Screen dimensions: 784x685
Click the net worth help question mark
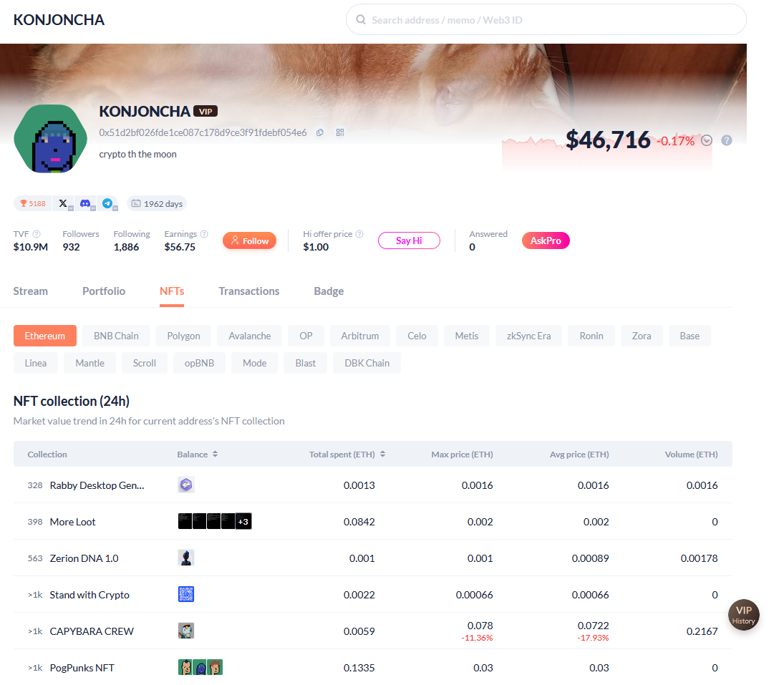coord(727,140)
